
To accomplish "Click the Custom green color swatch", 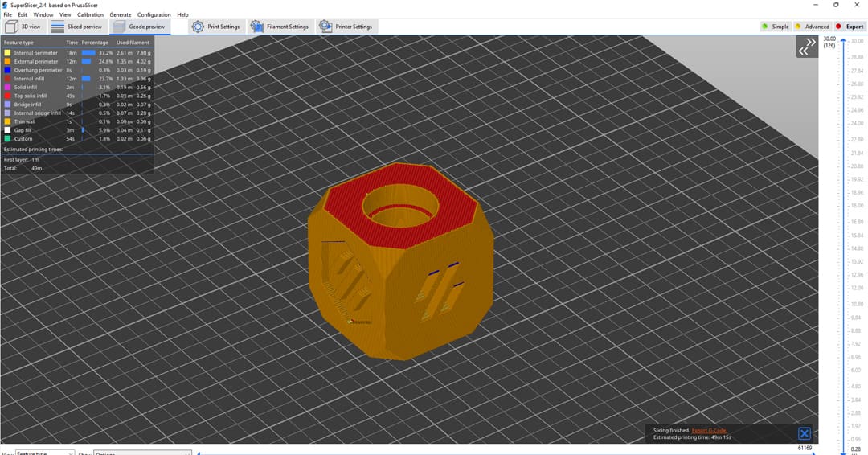I will [7, 139].
